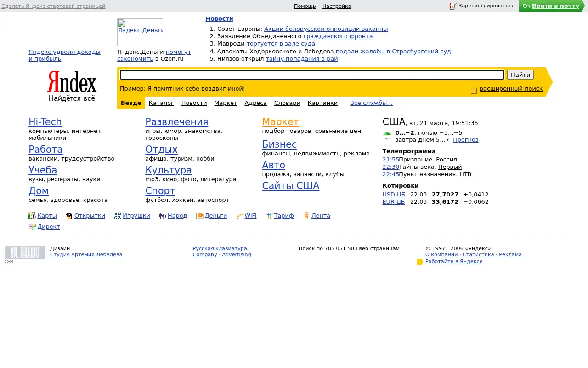Click the Яндекс.Деньги banner image
588x368 pixels.
(140, 32)
